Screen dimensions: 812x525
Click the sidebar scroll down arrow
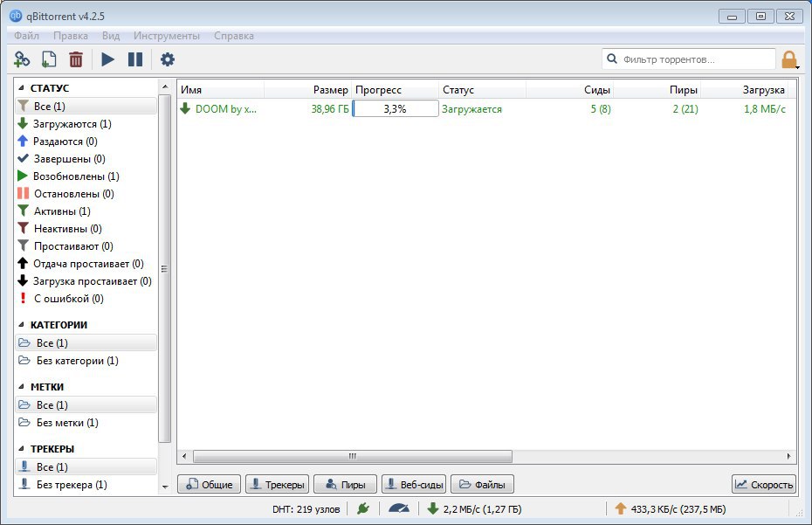pyautogui.click(x=165, y=487)
